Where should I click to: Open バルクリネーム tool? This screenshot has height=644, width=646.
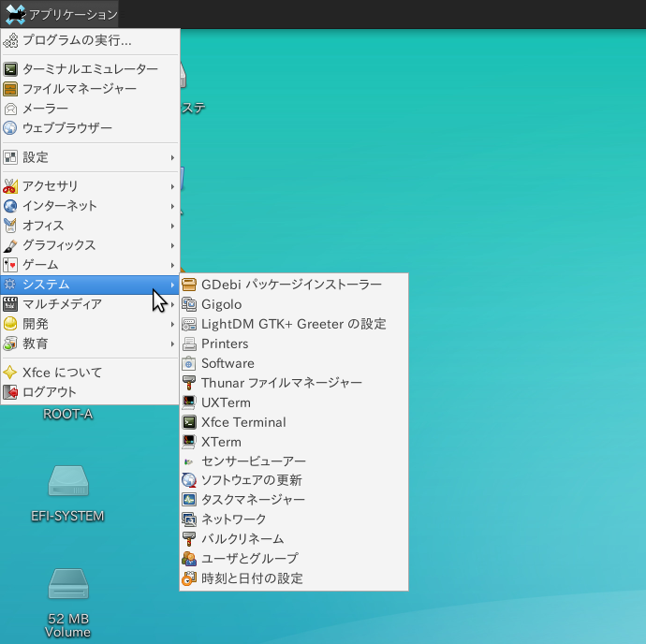tap(294, 539)
